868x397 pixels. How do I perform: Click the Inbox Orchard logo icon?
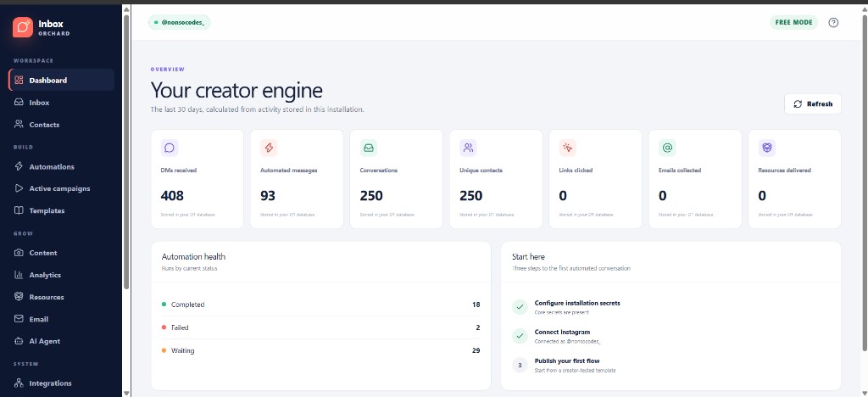tap(23, 27)
